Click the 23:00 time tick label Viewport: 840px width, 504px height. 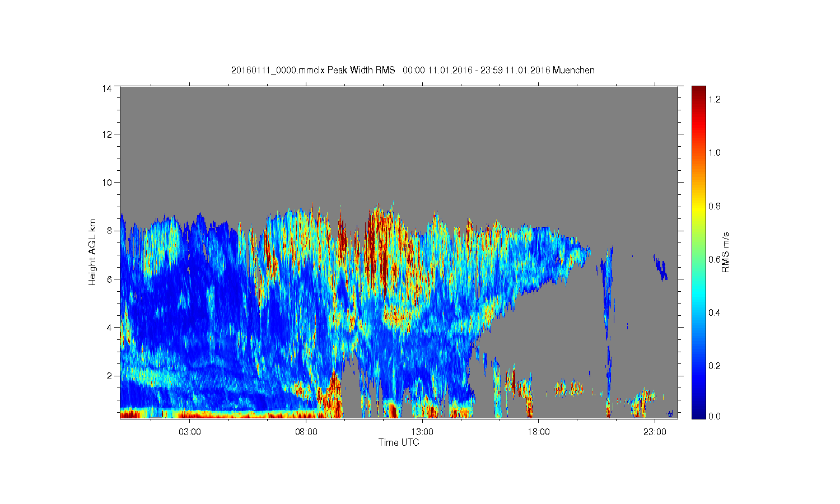click(x=655, y=432)
